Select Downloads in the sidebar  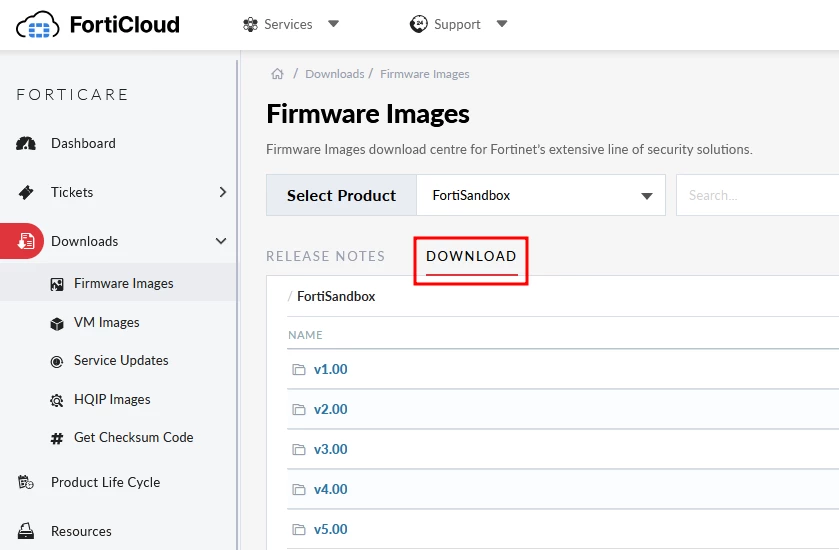[x=85, y=241]
